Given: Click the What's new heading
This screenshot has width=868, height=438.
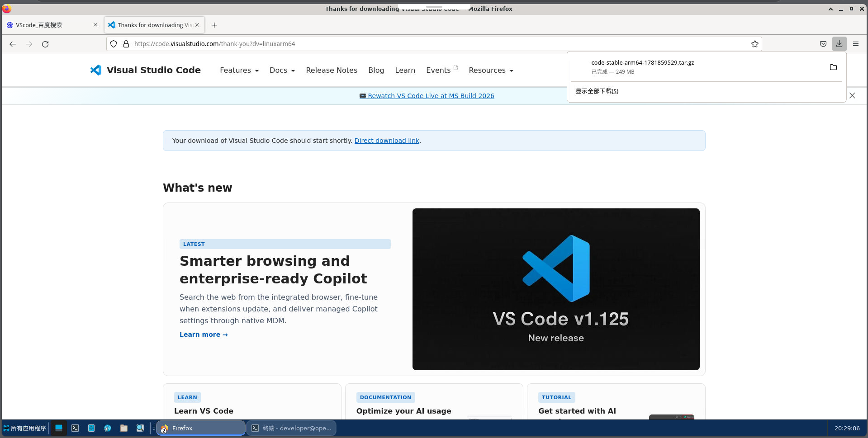Looking at the screenshot, I should point(197,188).
